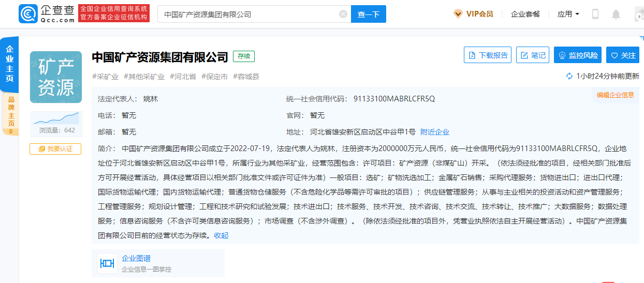Screen dimensions: 644x283
Task: Click the 关注 follow button
Action: click(623, 55)
